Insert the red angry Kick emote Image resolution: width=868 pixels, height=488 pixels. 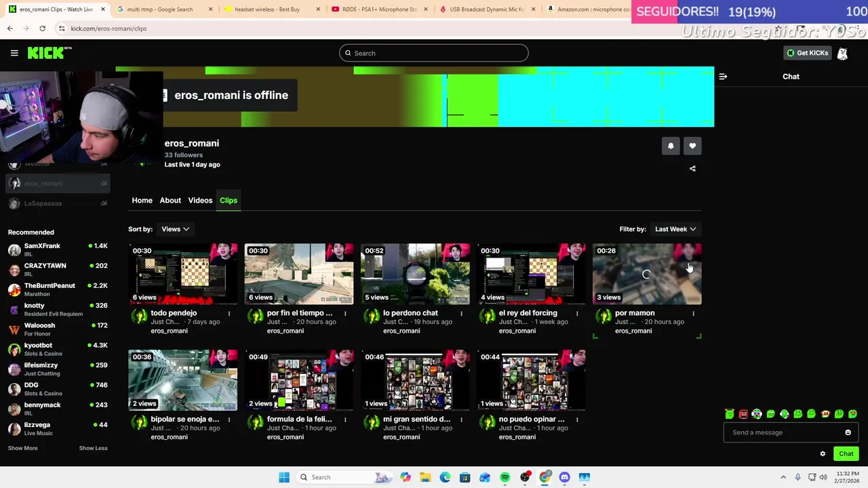(x=743, y=414)
